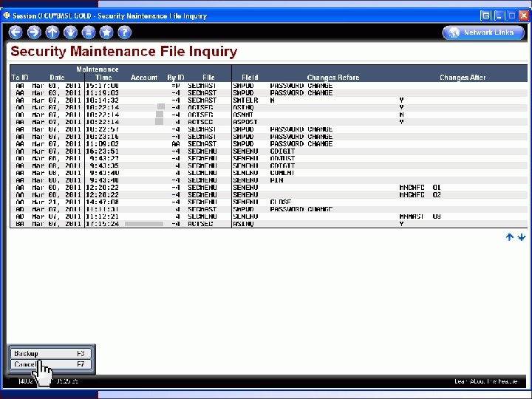Viewport: 532px width, 399px height.
Task: Select the row with time 15:17:00
Action: tap(269, 86)
